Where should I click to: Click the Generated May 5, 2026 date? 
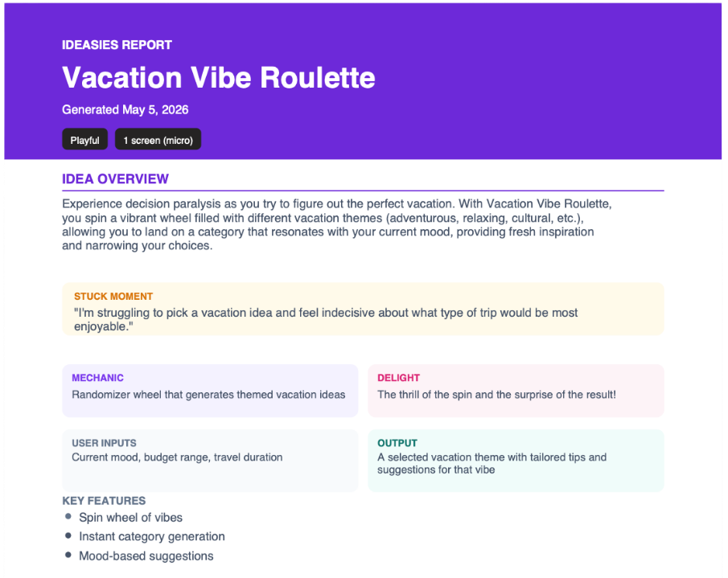click(x=125, y=110)
